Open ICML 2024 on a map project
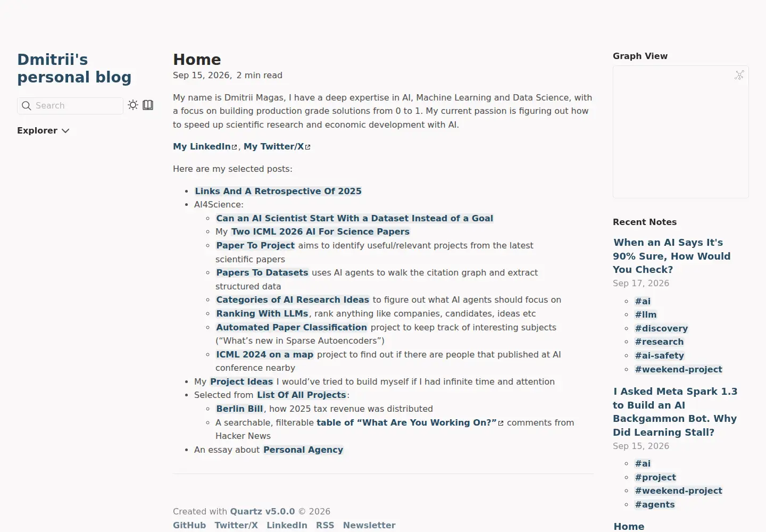The image size is (766, 532). click(265, 354)
